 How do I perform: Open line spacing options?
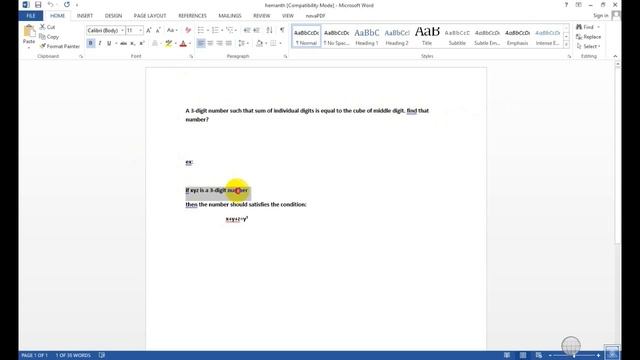(243, 43)
